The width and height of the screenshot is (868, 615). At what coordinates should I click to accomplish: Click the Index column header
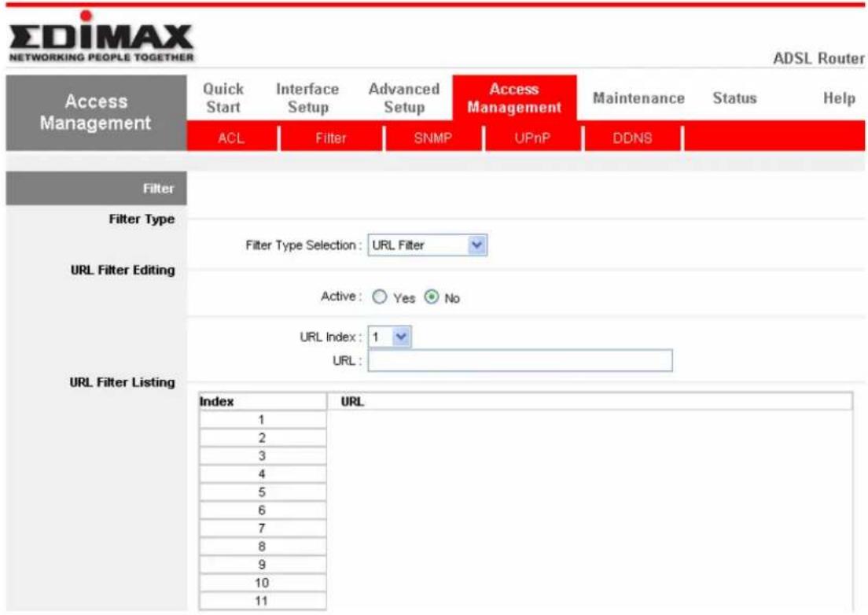pos(263,401)
